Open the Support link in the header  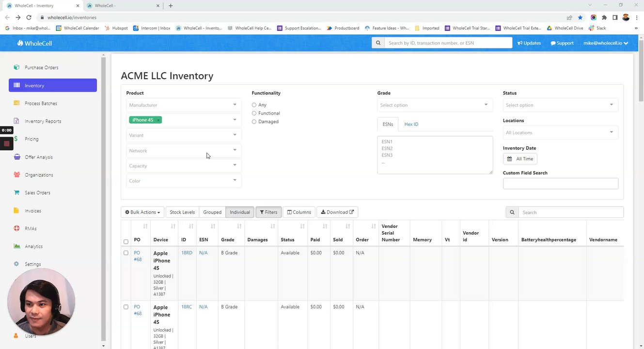click(562, 43)
